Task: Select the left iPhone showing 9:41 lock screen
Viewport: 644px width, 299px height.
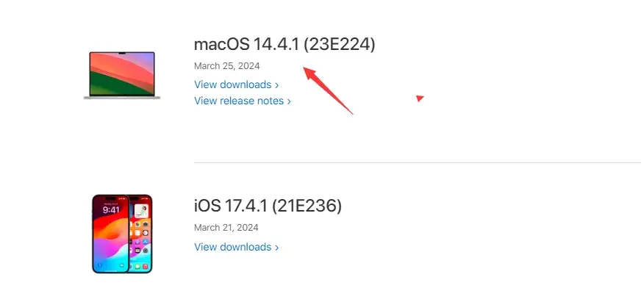Action: pos(109,234)
